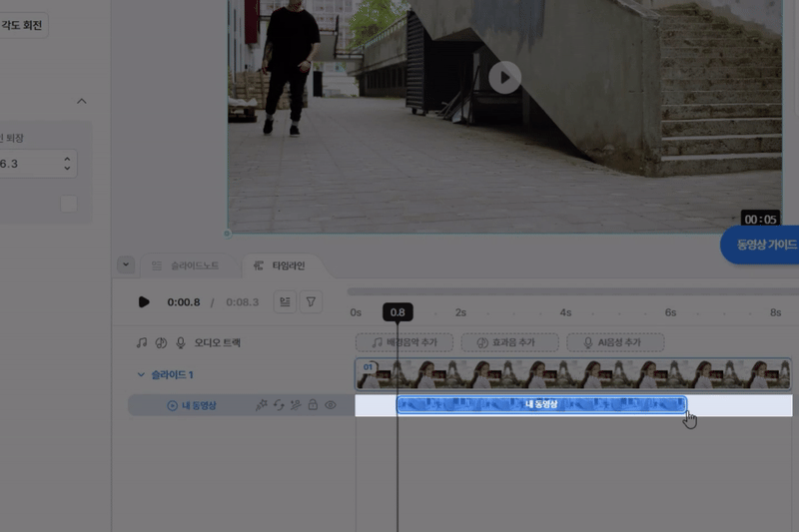Collapse the 슬라이드 1 track group

click(x=141, y=374)
